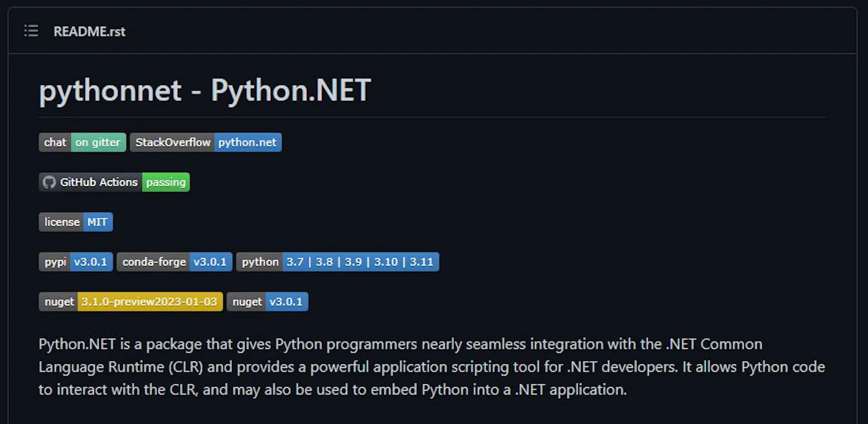Click the gray license label
Viewport: 868px width, 424px height.
[x=61, y=222]
